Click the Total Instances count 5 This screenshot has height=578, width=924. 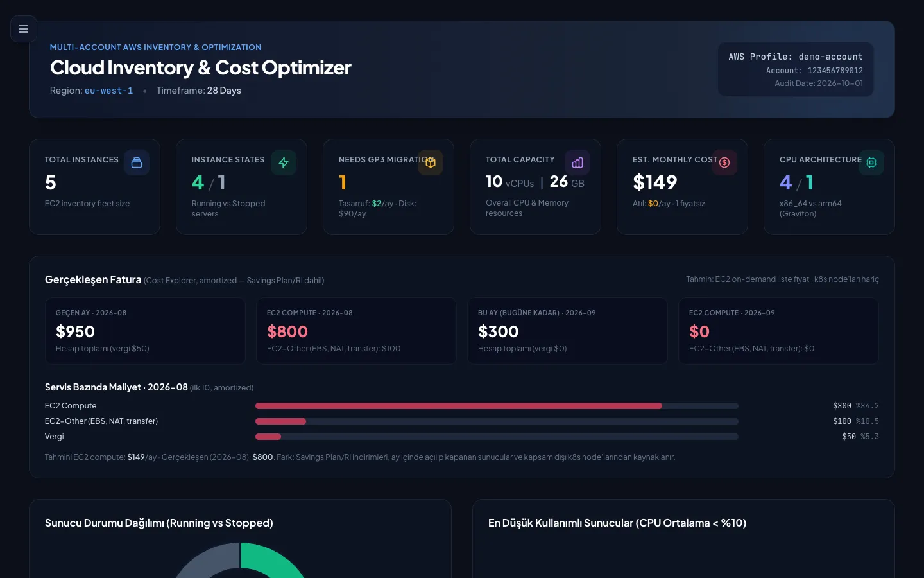[x=51, y=182]
